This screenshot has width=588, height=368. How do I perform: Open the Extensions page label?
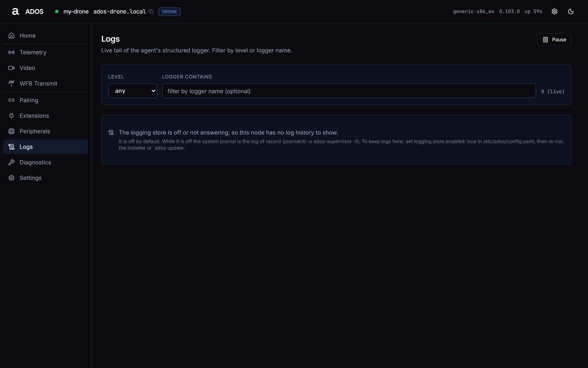[34, 116]
